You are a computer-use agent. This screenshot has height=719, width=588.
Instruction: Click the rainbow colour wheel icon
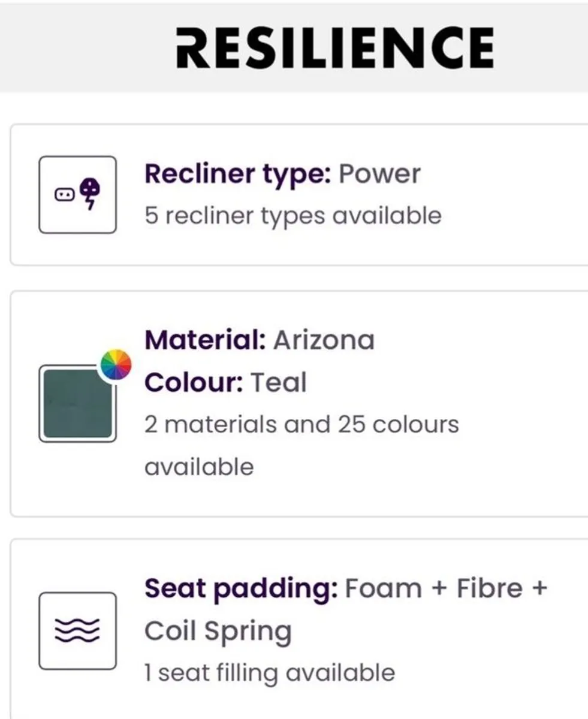click(115, 365)
